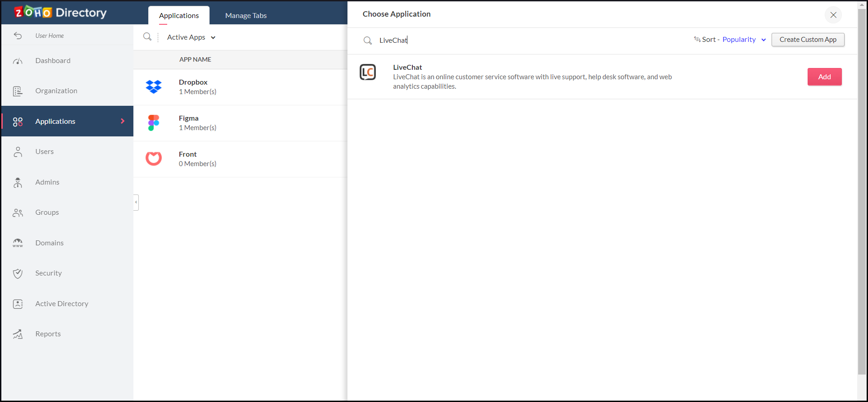Click the Admins icon in sidebar

click(18, 182)
